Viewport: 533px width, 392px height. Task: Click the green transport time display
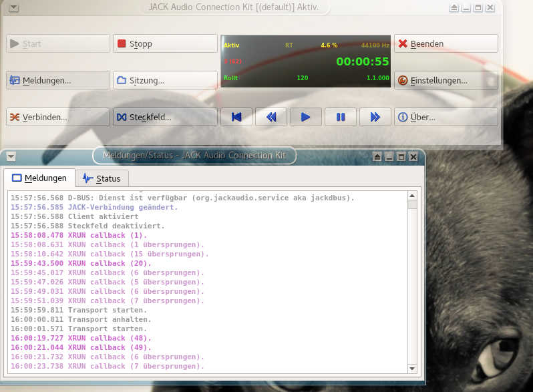tap(362, 61)
